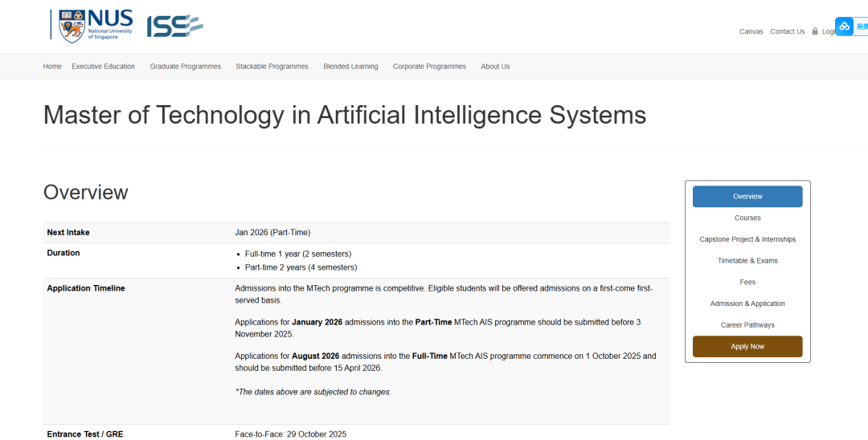Select About Us in navigation bar
Image resolution: width=868 pixels, height=440 pixels.
click(x=495, y=67)
